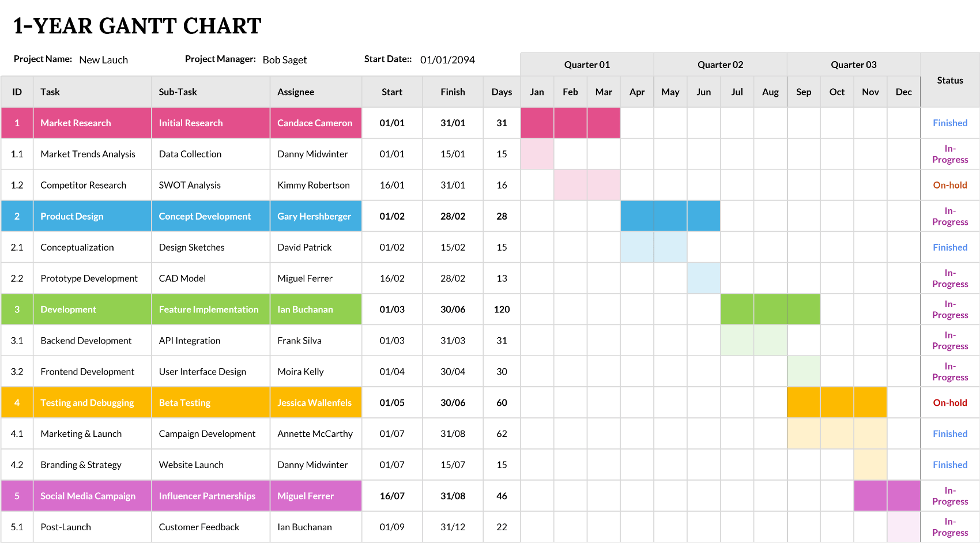Select the orange Testing and Debugging bar in Oct
Image resolution: width=980 pixels, height=551 pixels.
836,403
